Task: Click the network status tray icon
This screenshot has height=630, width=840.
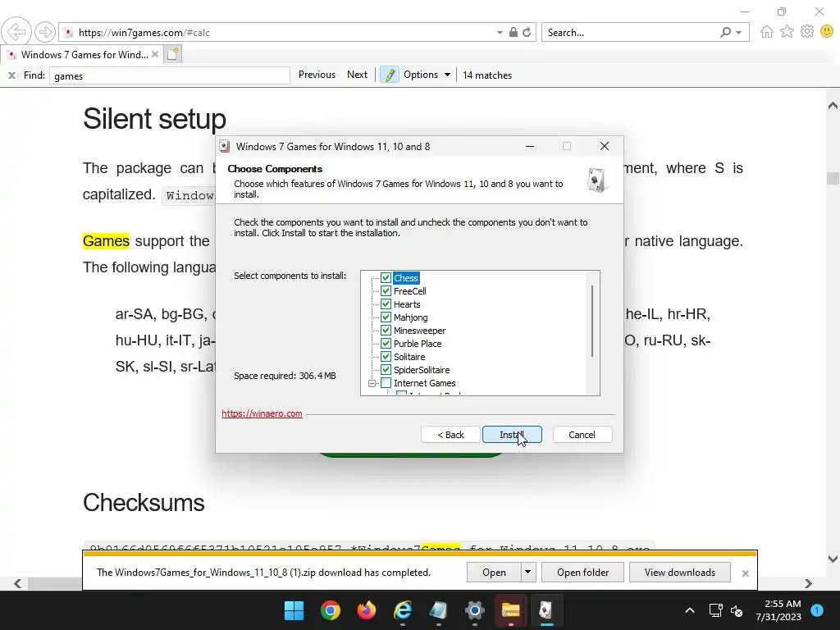Action: coord(715,610)
